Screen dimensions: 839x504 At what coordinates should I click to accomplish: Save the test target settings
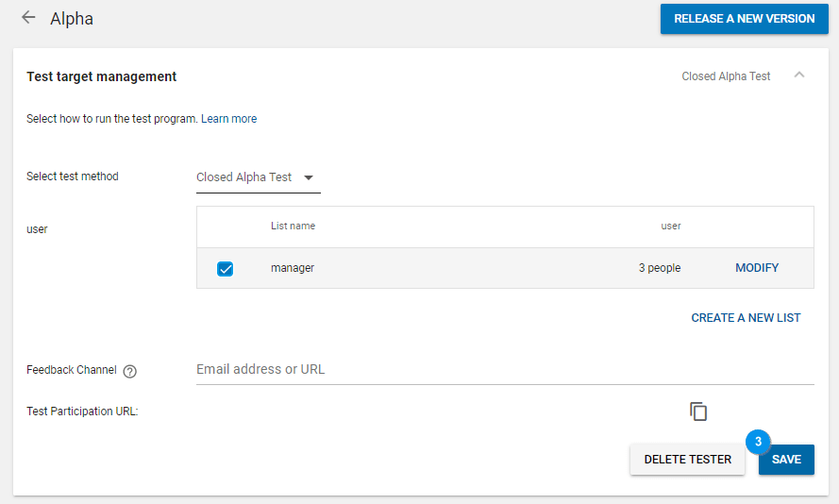tap(786, 460)
